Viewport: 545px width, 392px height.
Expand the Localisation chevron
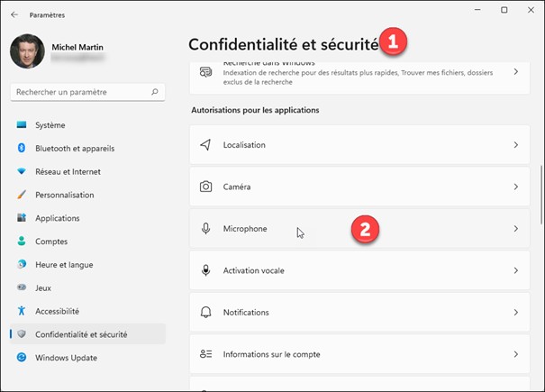(516, 144)
